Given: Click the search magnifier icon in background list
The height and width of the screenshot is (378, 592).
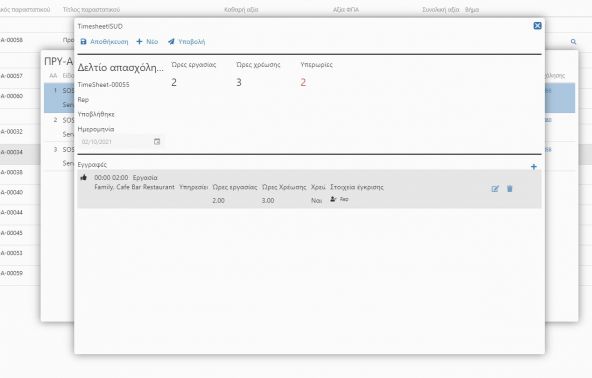Looking at the screenshot, I should [x=573, y=42].
